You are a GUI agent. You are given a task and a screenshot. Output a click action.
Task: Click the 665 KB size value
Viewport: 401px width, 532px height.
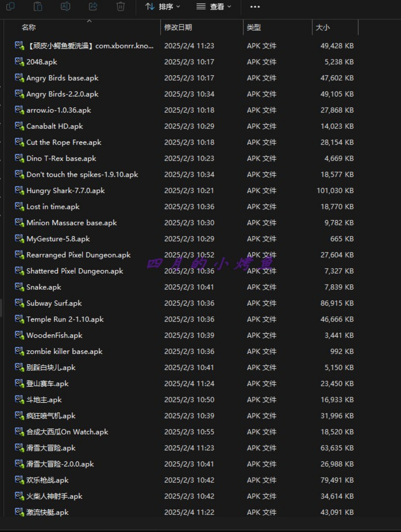click(342, 239)
